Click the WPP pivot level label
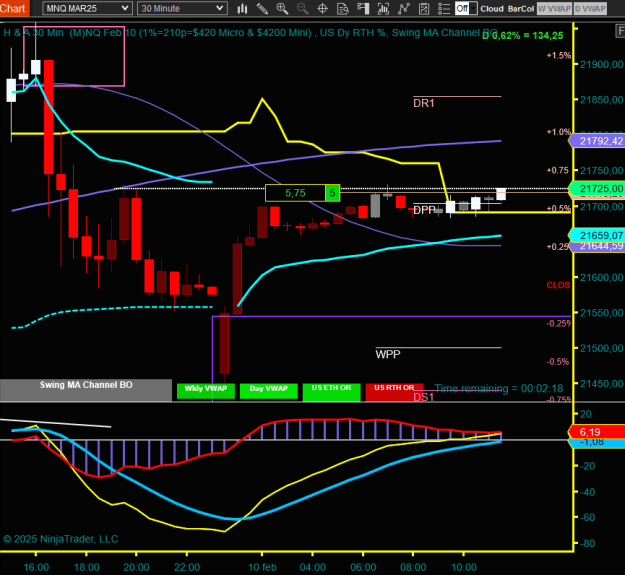The image size is (625, 575). coord(388,354)
